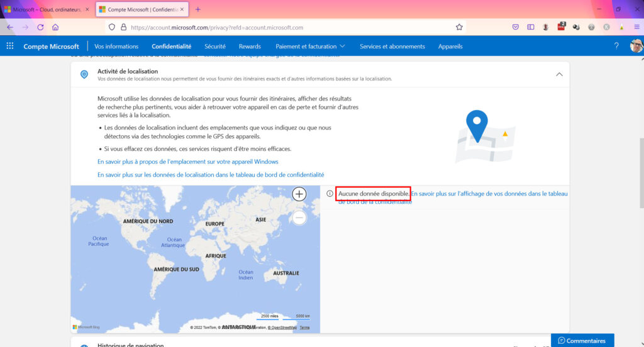Screen dimensions: 644x347
Task: Switch to the Microsoft – Cloud, ordinateurs tab
Action: 47,9
